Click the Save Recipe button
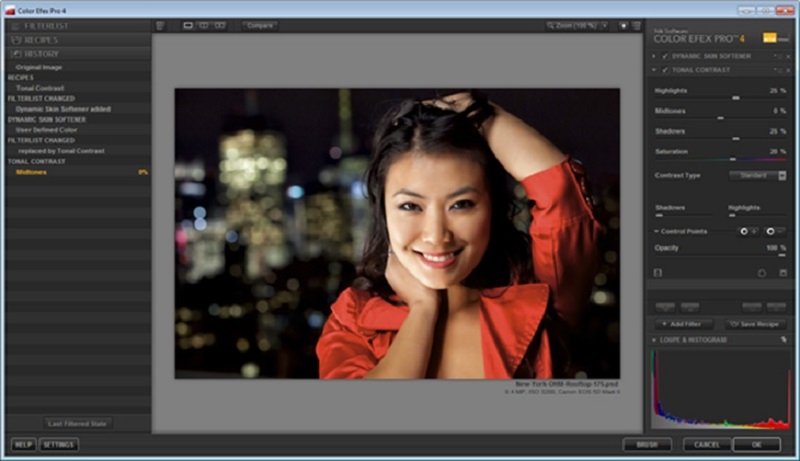 pyautogui.click(x=755, y=324)
